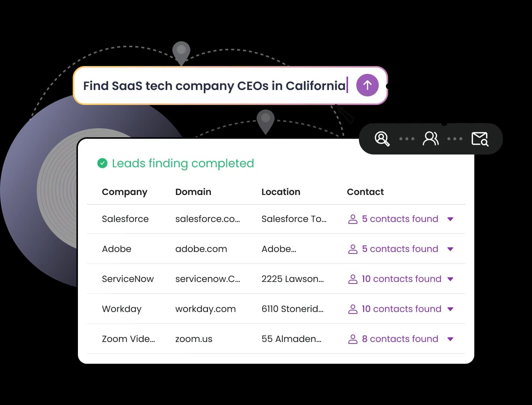The width and height of the screenshot is (532, 405).
Task: Expand Salesforce contacts dropdown arrow
Action: pyautogui.click(x=450, y=219)
